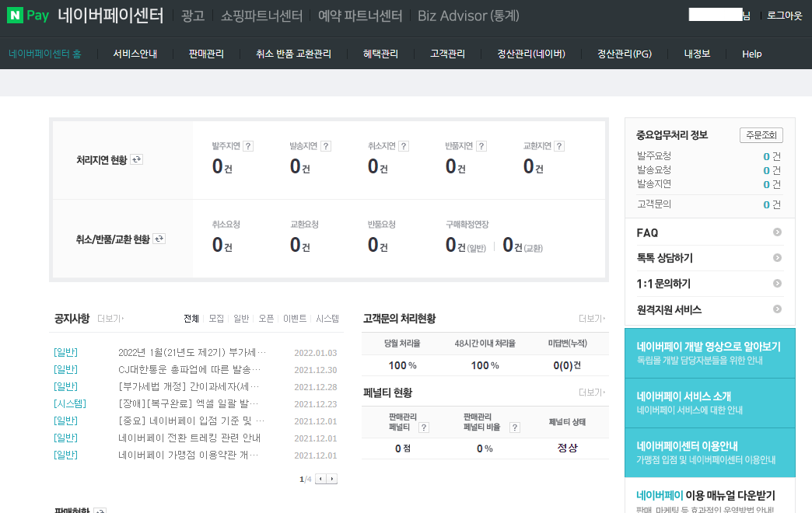Open FAQ link in side panel
The width and height of the screenshot is (812, 513).
pos(647,232)
